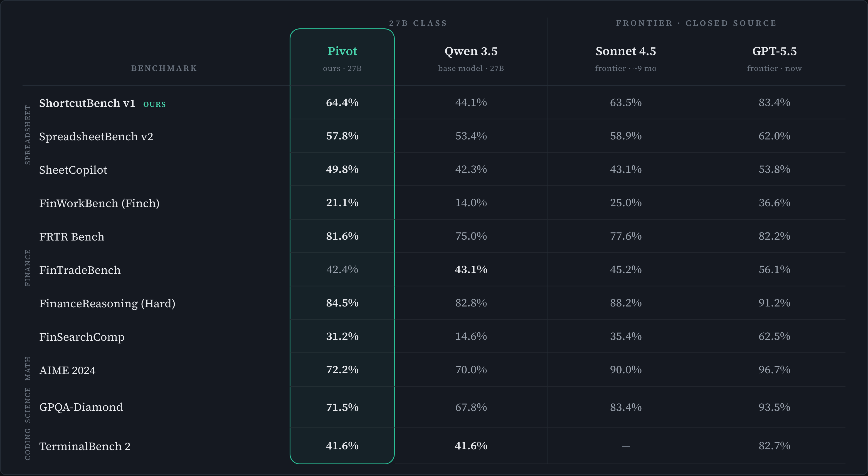Click Sonnet's 35.4% FinSearchComp score
868x476 pixels.
pyautogui.click(x=626, y=336)
